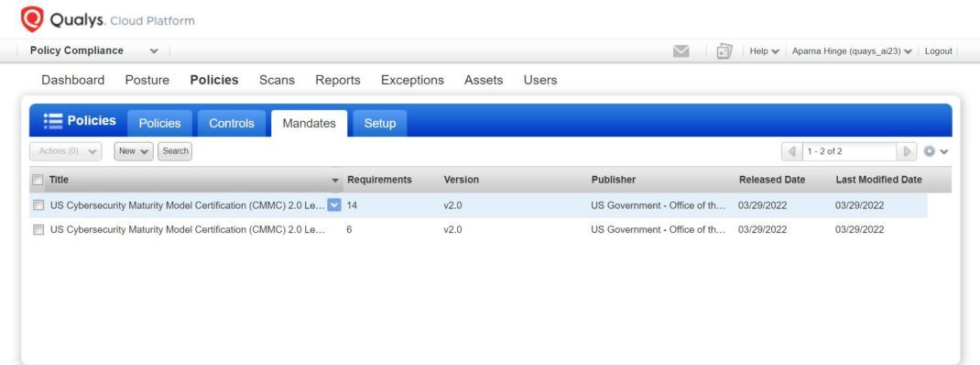Go to the Reports section
Image resolution: width=980 pixels, height=365 pixels.
337,80
